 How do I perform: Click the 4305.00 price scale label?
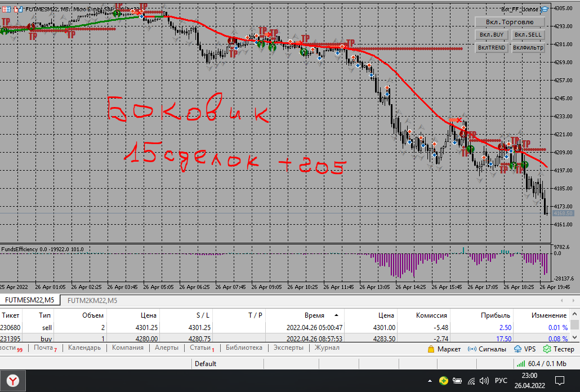coord(563,8)
